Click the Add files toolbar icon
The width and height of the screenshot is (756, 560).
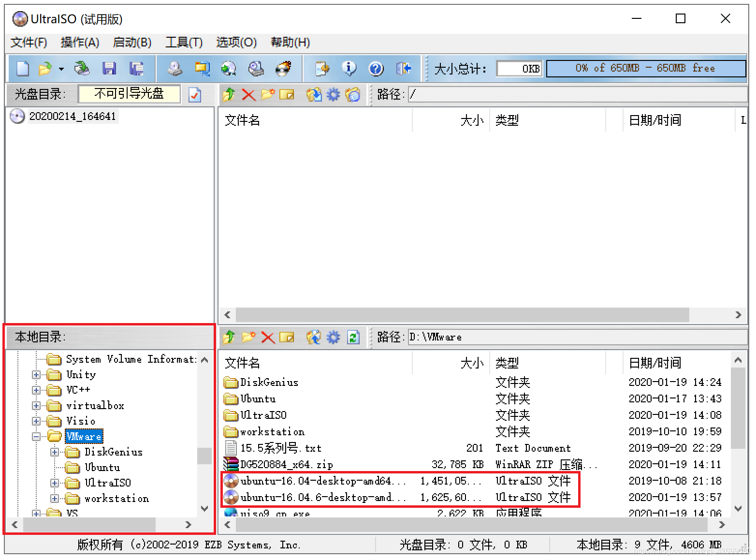322,69
